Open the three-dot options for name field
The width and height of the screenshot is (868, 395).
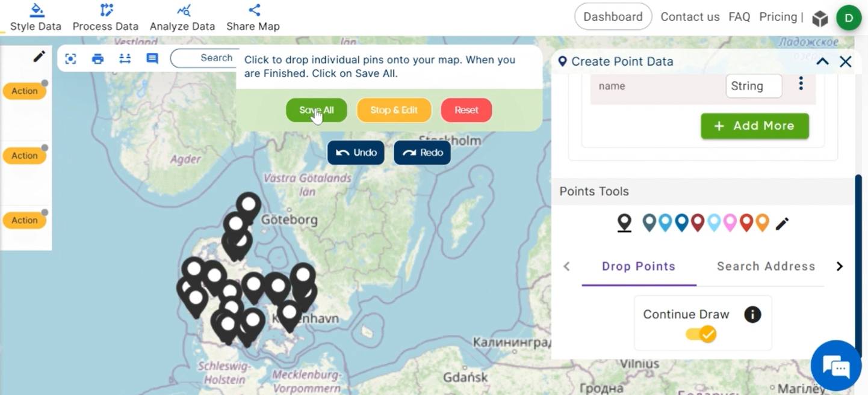[x=801, y=84]
